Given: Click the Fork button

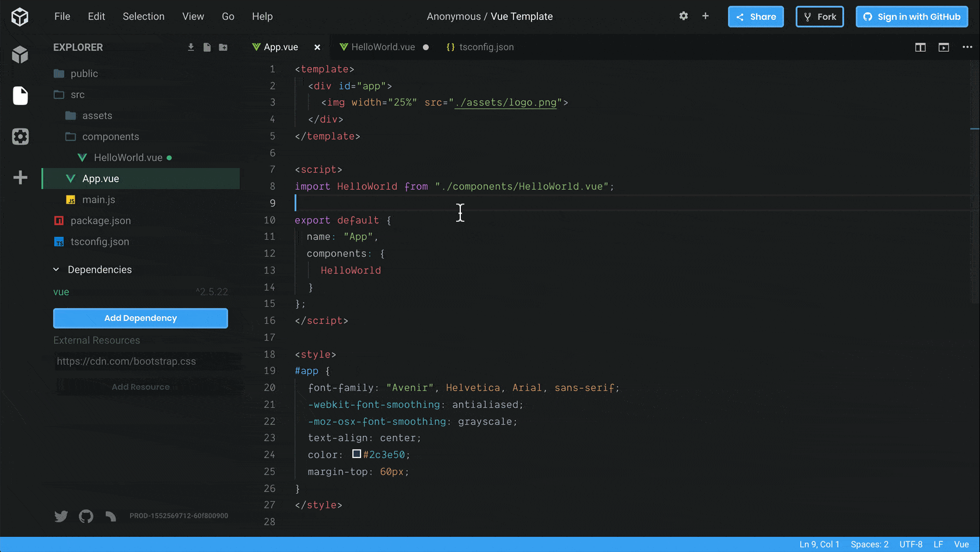Looking at the screenshot, I should pyautogui.click(x=820, y=17).
